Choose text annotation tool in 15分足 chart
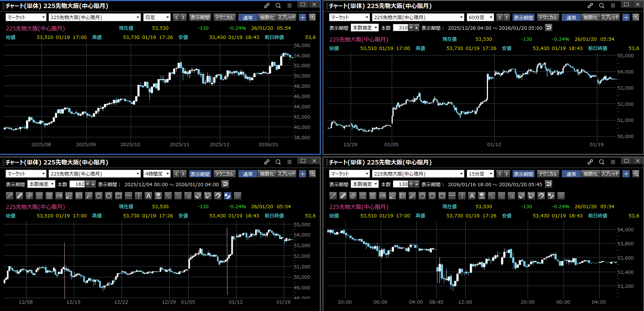 [x=472, y=196]
